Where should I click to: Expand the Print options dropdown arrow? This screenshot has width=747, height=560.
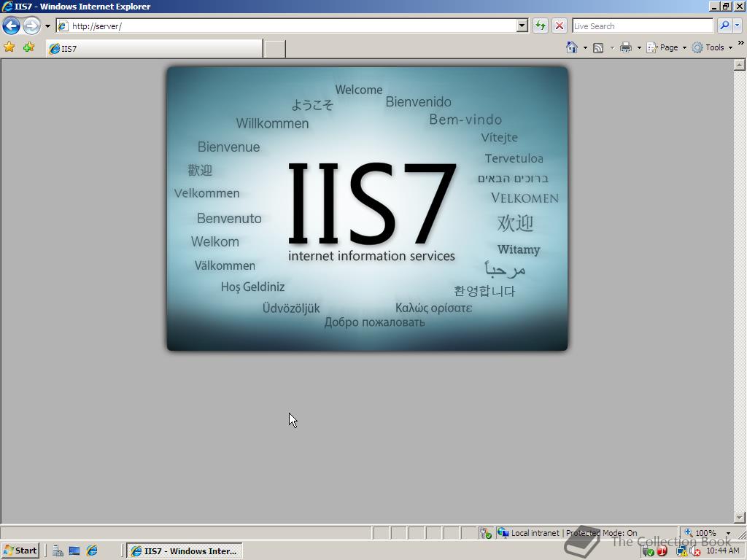(x=639, y=47)
